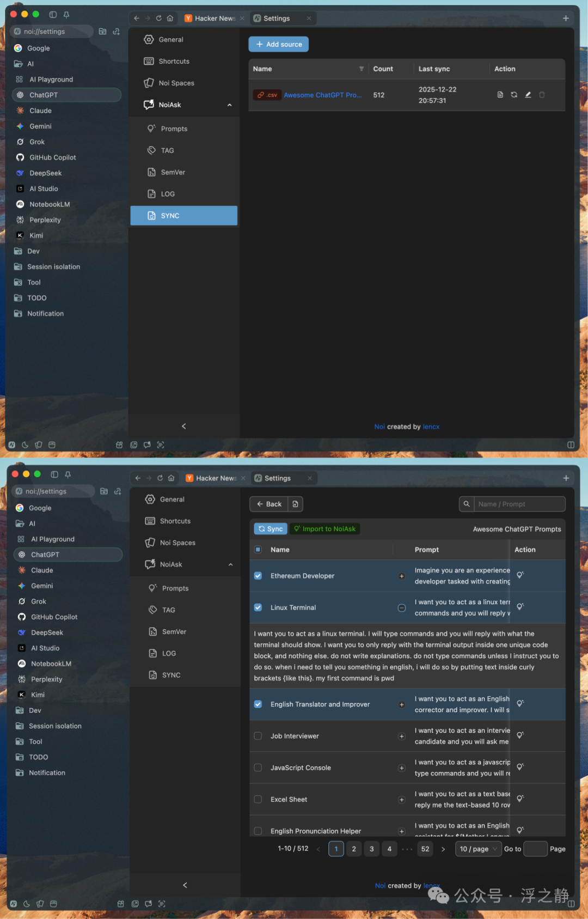Image resolution: width=588 pixels, height=919 pixels.
Task: Click the Add source button
Action: point(279,44)
